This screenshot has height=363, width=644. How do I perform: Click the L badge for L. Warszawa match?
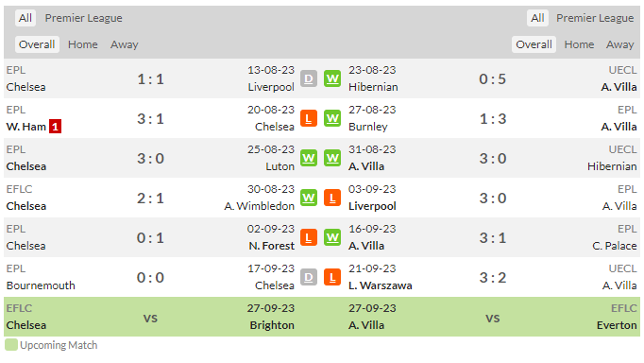(332, 277)
